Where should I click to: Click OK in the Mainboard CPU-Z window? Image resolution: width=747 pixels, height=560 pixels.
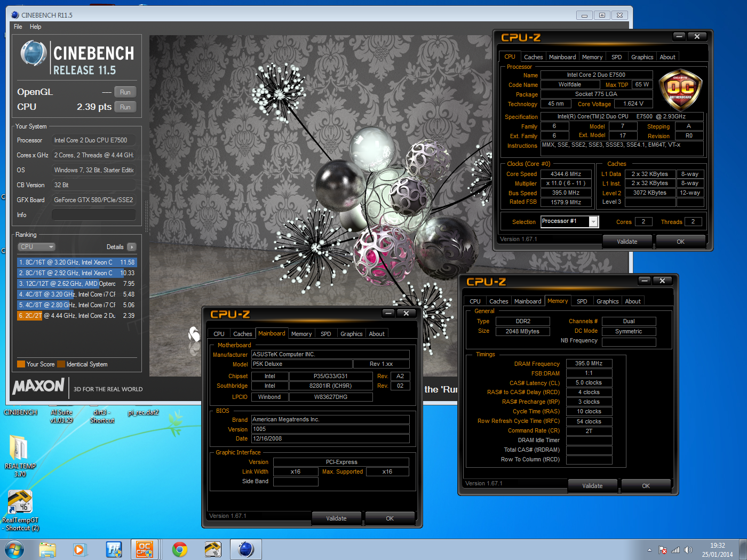tap(390, 518)
